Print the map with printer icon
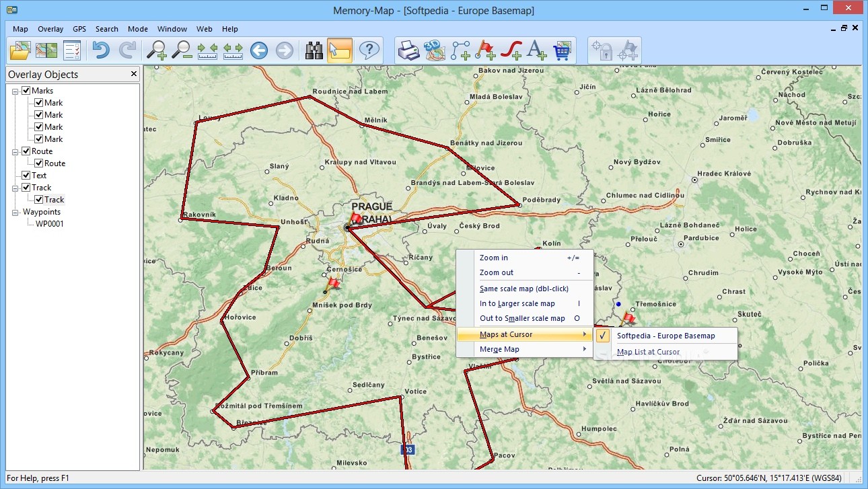Viewport: 868px width, 489px height. tap(408, 50)
